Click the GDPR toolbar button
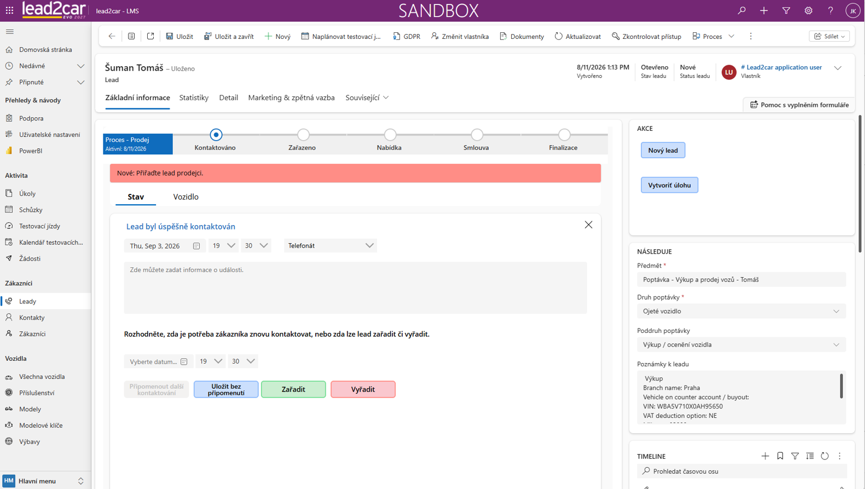This screenshot has width=868, height=489. point(407,36)
